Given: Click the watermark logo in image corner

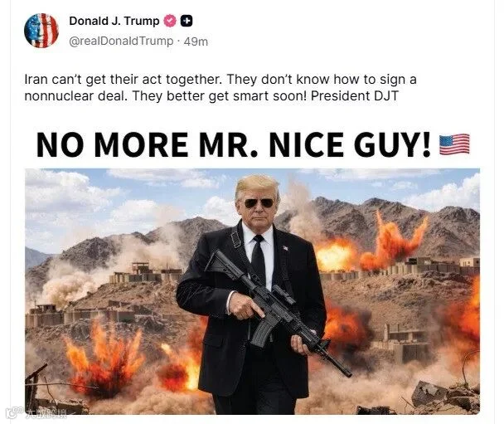Looking at the screenshot, I should pos(14,412).
